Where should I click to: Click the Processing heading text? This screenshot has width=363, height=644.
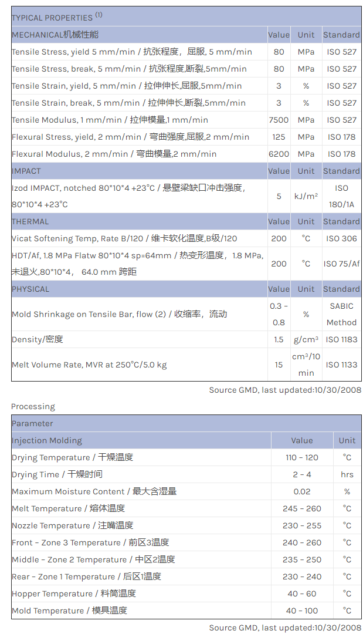click(x=33, y=406)
